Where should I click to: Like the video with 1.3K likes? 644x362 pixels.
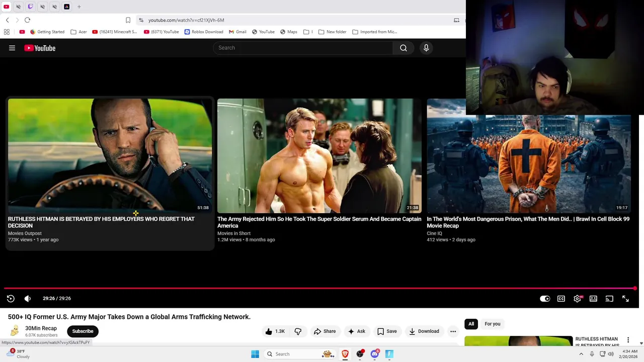(275, 331)
